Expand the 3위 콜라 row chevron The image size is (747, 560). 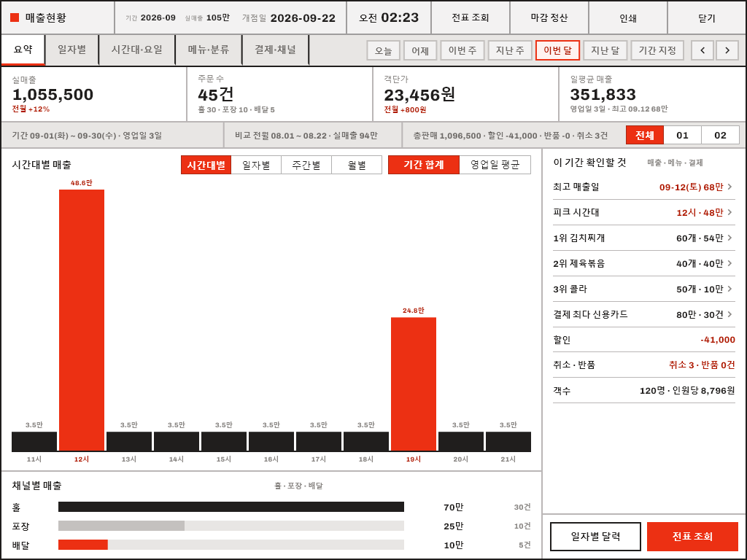(x=729, y=289)
